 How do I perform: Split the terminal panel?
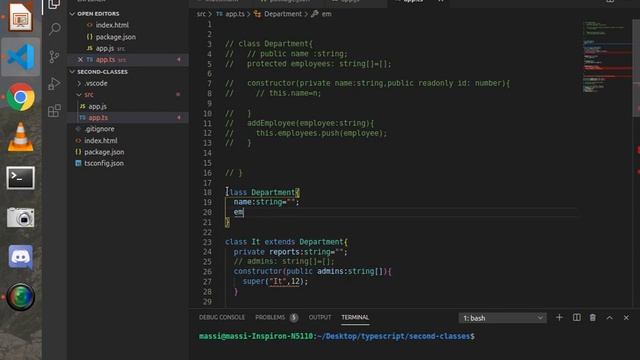pyautogui.click(x=576, y=318)
